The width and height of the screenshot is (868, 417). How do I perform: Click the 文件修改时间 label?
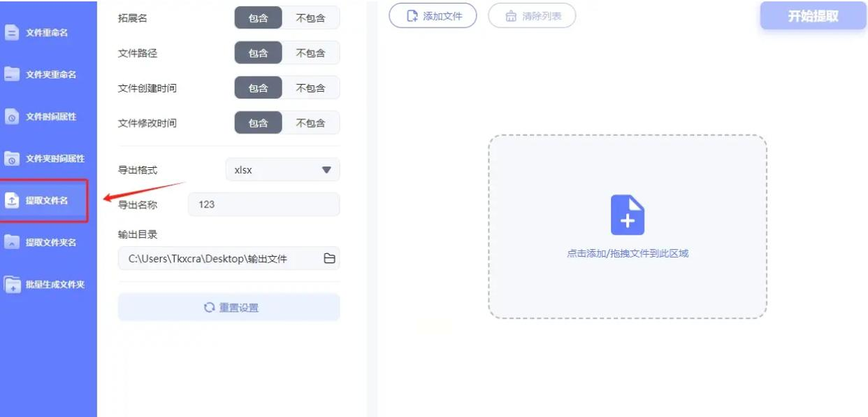(147, 123)
